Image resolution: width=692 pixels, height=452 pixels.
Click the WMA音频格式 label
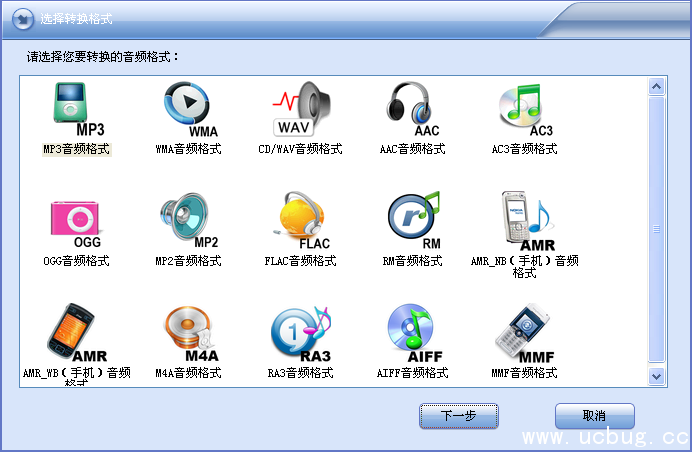pyautogui.click(x=188, y=149)
